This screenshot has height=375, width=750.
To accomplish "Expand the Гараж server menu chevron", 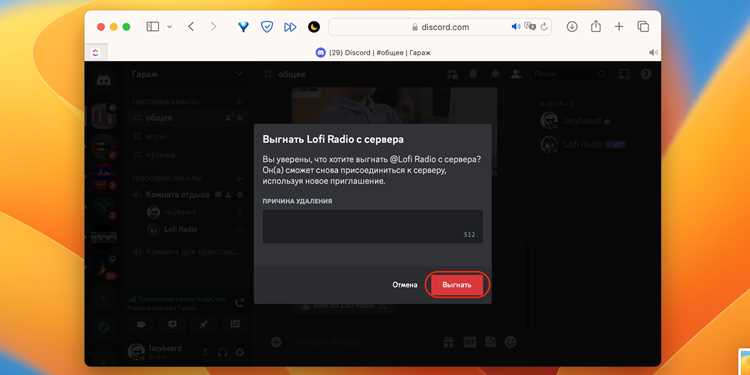I will [x=239, y=75].
